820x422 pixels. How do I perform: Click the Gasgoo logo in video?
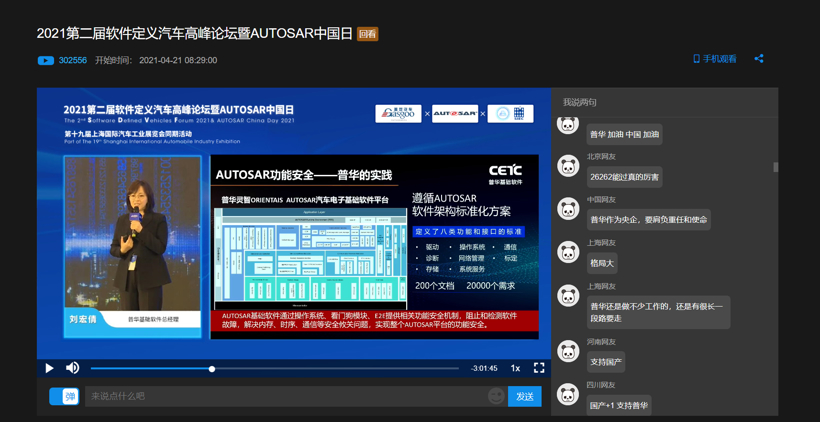(398, 113)
